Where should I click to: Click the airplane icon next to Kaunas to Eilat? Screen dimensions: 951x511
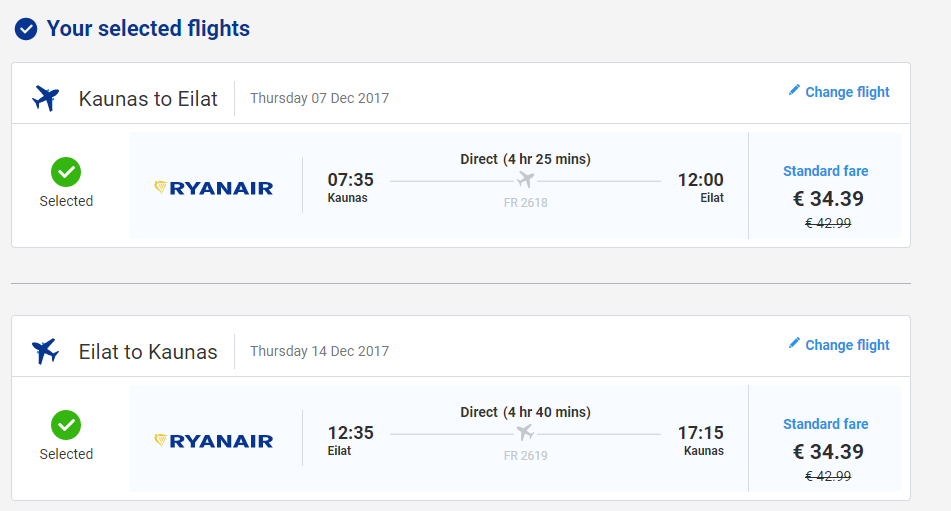46,98
